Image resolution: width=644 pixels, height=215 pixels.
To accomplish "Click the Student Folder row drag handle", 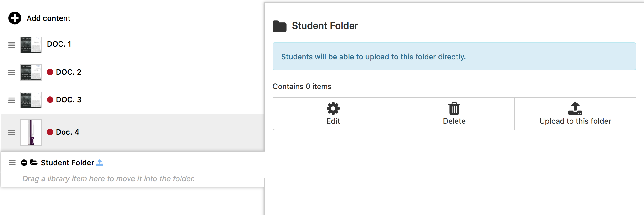I will pos(12,162).
